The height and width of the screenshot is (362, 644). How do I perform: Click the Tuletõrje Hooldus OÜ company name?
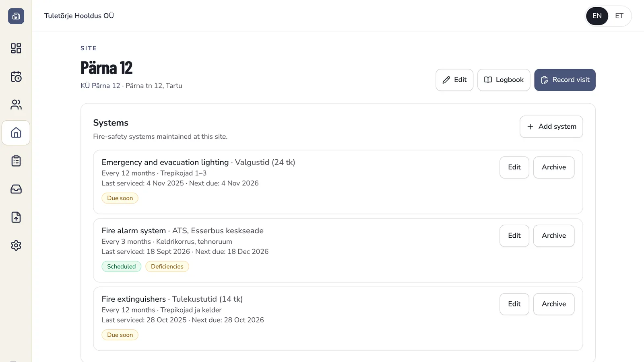(x=79, y=16)
